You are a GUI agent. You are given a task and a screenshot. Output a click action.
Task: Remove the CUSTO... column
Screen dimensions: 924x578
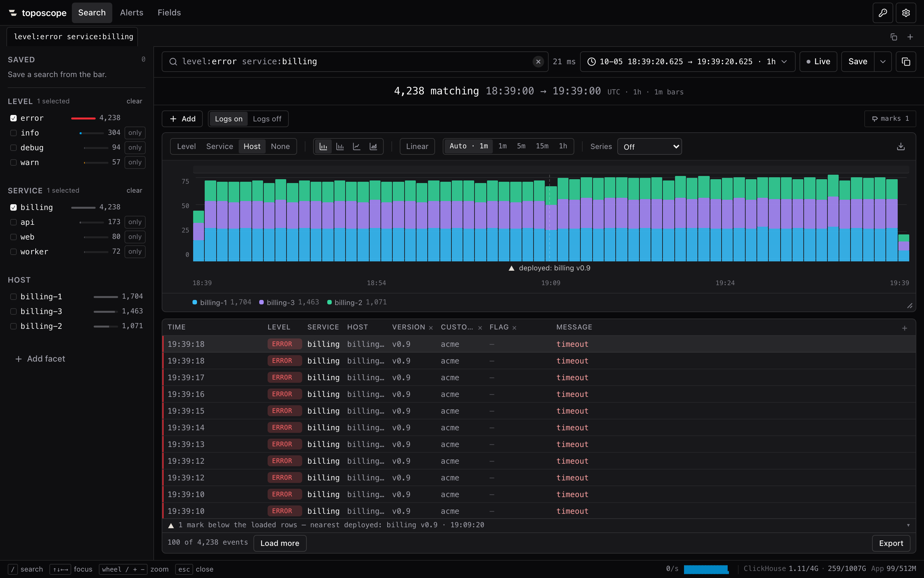(480, 328)
